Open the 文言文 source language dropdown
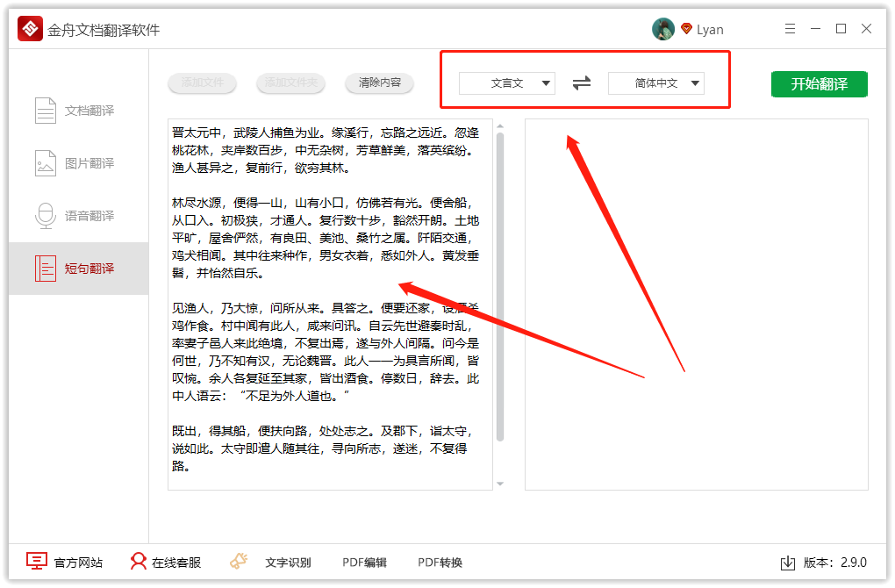Screen dimensions: 895x588 coord(506,82)
